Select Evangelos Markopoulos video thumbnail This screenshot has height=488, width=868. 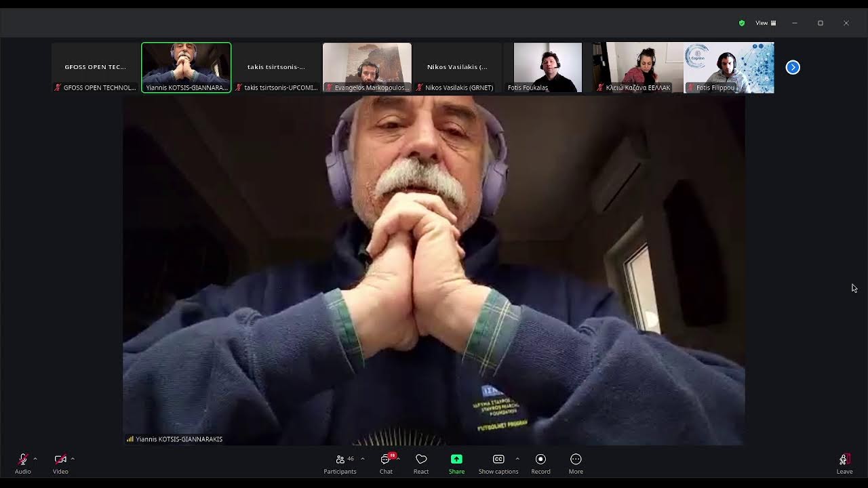(x=367, y=68)
